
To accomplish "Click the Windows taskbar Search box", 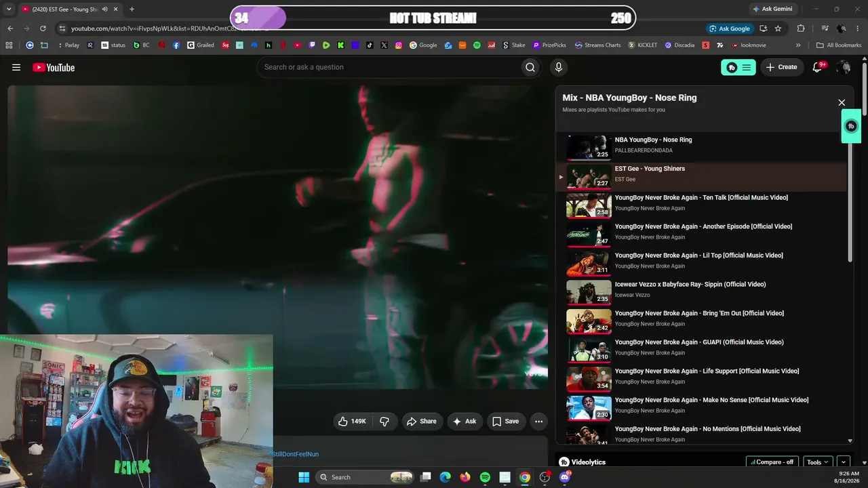I will (x=364, y=477).
